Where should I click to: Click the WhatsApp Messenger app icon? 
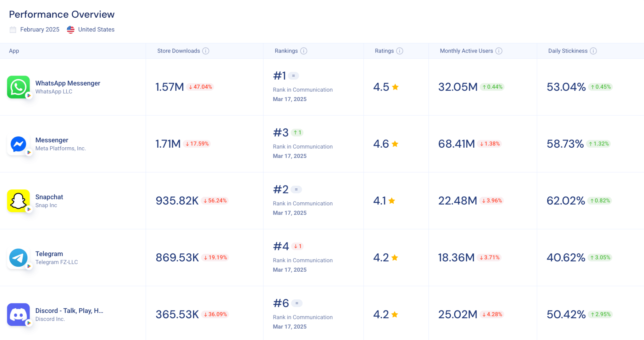[19, 87]
